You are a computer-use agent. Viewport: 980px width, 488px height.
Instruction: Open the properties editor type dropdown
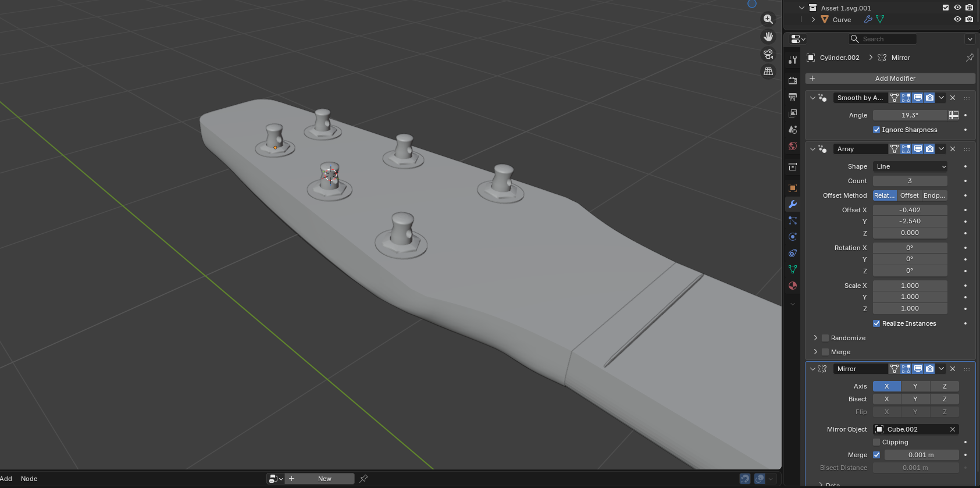pyautogui.click(x=798, y=39)
